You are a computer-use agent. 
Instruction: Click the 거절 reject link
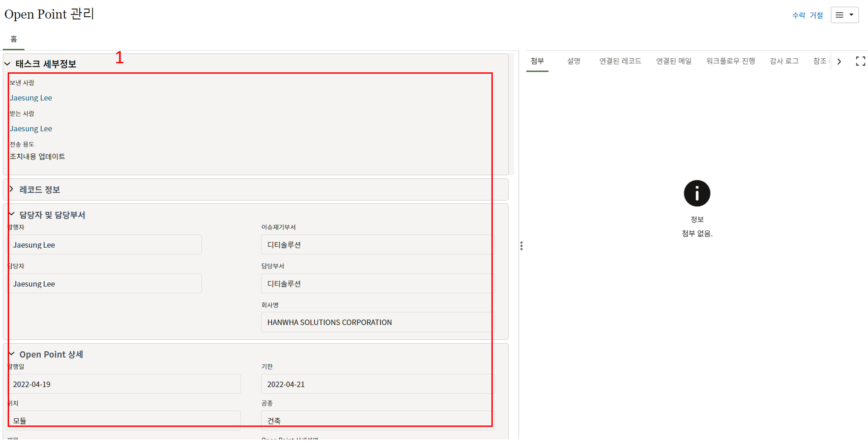(816, 15)
